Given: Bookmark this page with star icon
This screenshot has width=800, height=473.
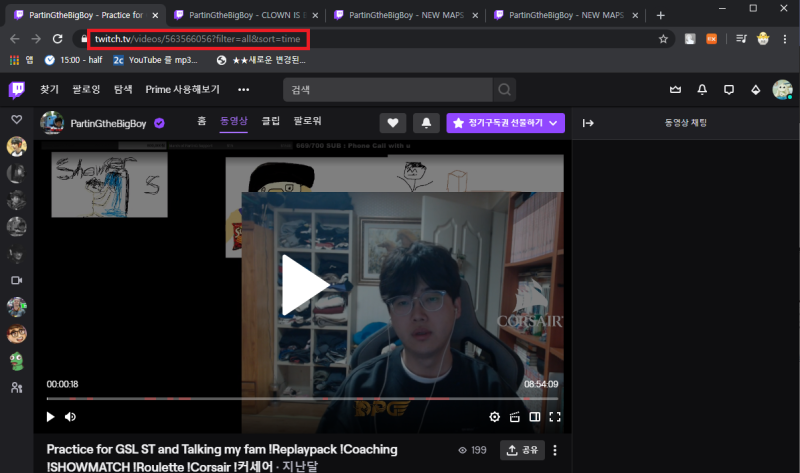Looking at the screenshot, I should coord(663,39).
